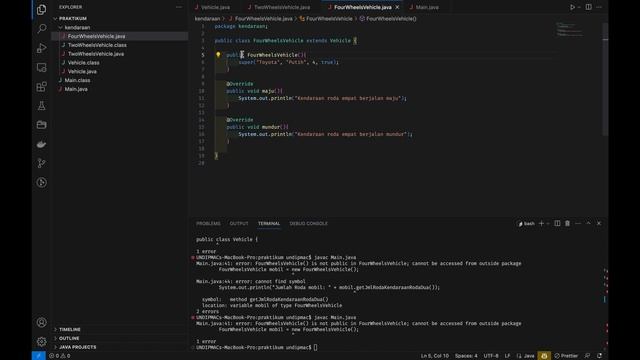The height and width of the screenshot is (360, 640).
Task: Click Spaces: 4 indentation setting
Action: click(x=466, y=356)
